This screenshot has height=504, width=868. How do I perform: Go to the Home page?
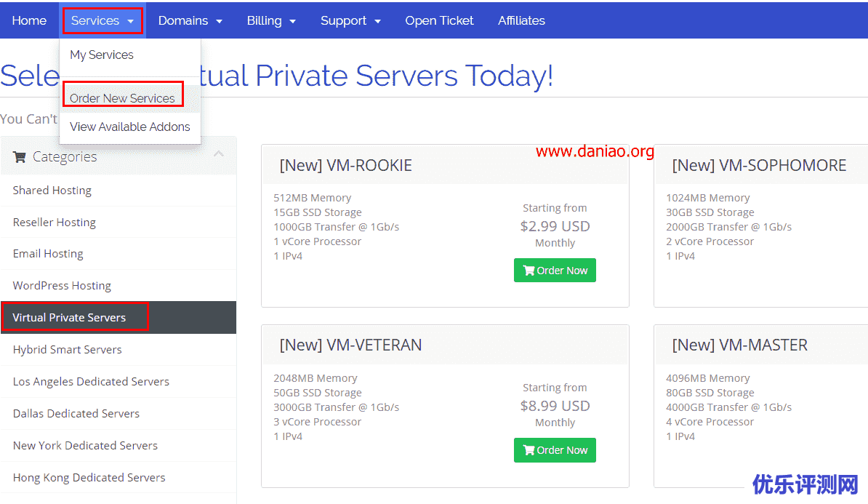pos(29,20)
